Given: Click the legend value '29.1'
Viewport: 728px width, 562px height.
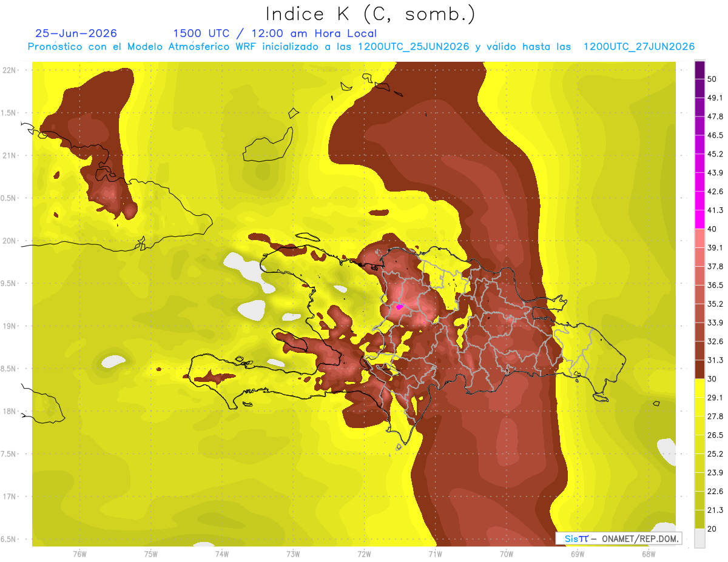Looking at the screenshot, I should point(715,398).
